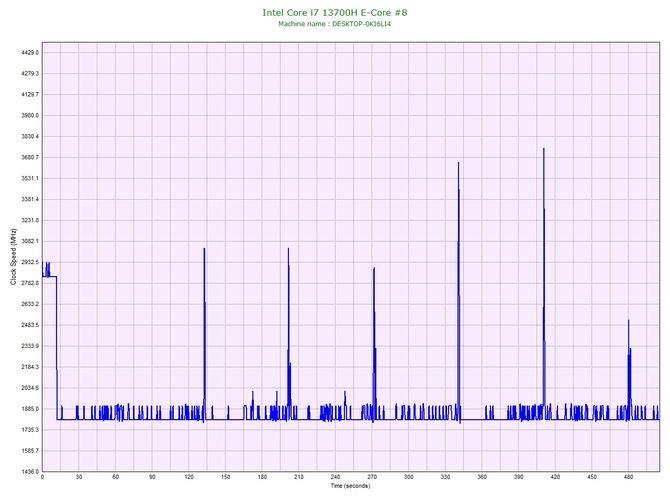Click the 360 seconds x-axis tick label
670x503 pixels.
click(x=482, y=477)
